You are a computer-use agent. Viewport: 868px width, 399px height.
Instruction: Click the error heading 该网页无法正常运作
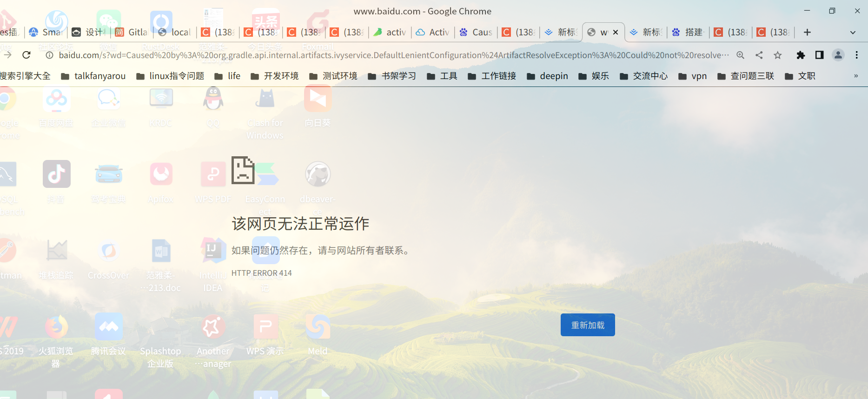point(300,224)
